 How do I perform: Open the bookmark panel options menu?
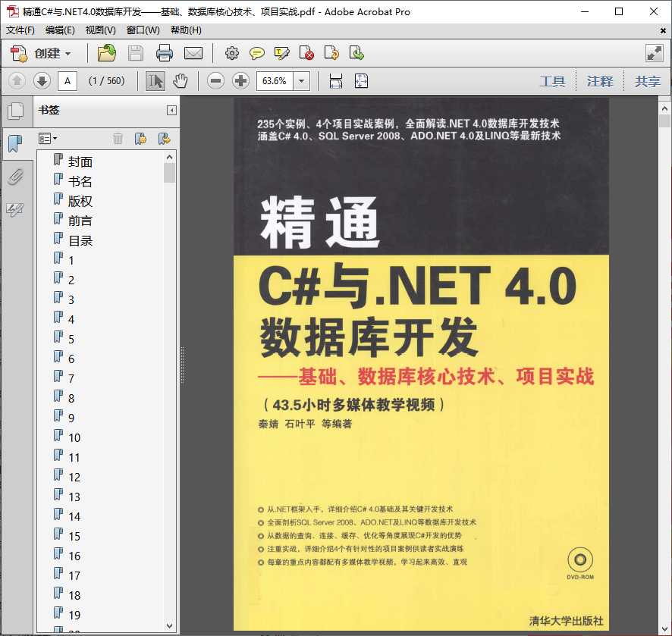pos(47,138)
